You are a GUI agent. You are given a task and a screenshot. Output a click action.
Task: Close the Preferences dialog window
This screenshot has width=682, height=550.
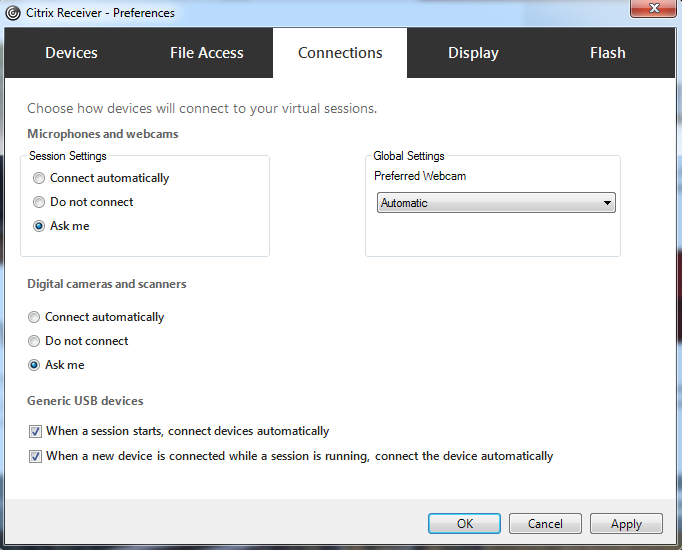pos(654,11)
